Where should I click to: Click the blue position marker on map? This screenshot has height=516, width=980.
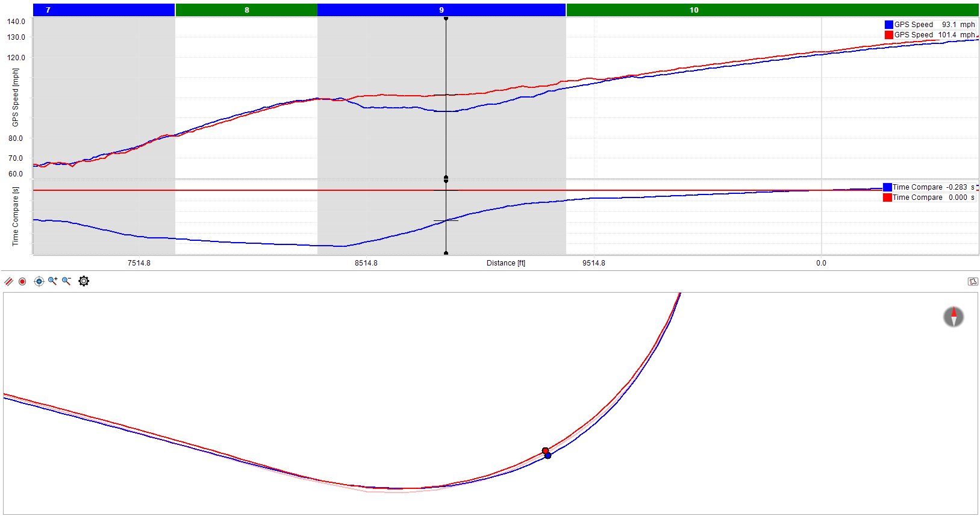coord(548,456)
